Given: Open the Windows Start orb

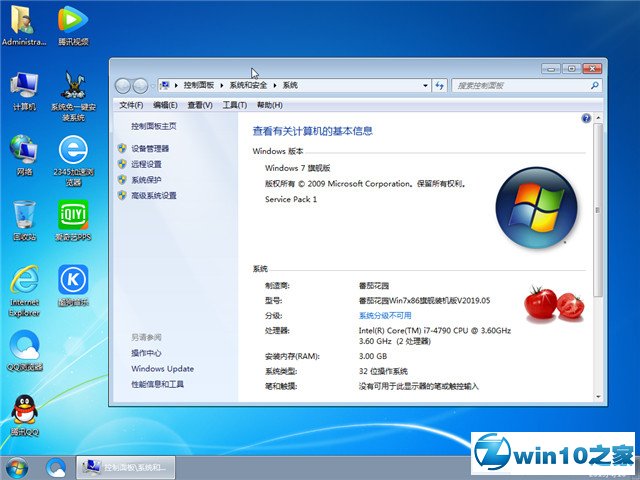Looking at the screenshot, I should pyautogui.click(x=17, y=468).
